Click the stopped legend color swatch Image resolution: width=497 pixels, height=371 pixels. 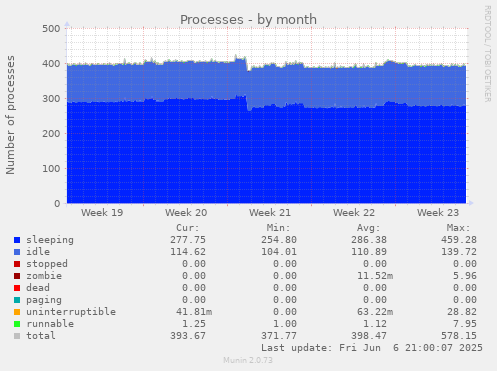point(17,264)
